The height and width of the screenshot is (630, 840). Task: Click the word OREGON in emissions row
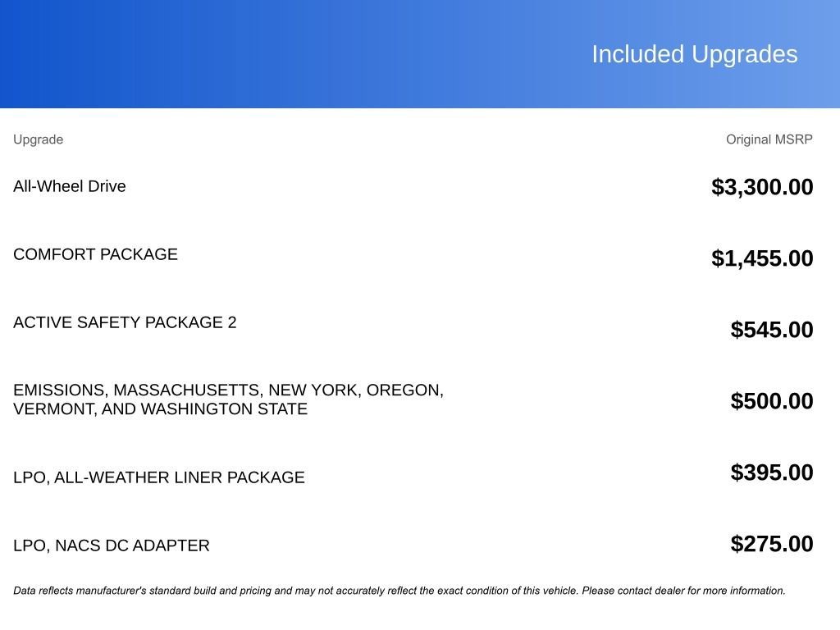tap(405, 390)
